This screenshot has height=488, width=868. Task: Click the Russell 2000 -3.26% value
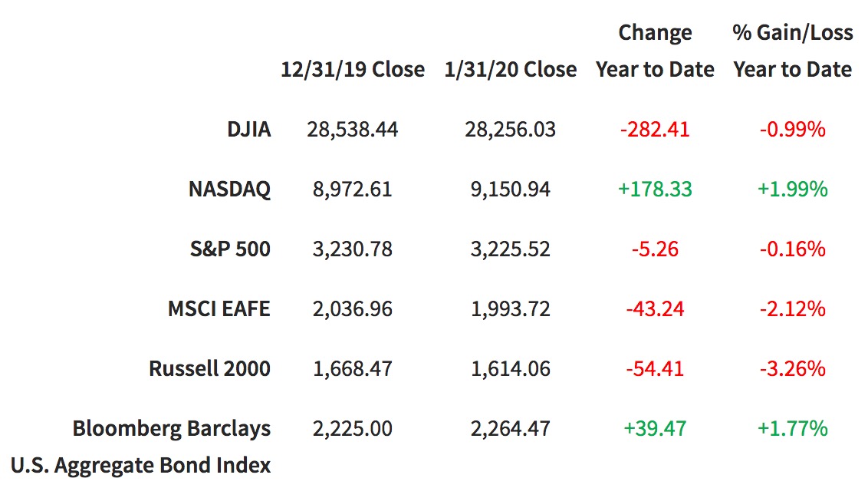pyautogui.click(x=792, y=368)
